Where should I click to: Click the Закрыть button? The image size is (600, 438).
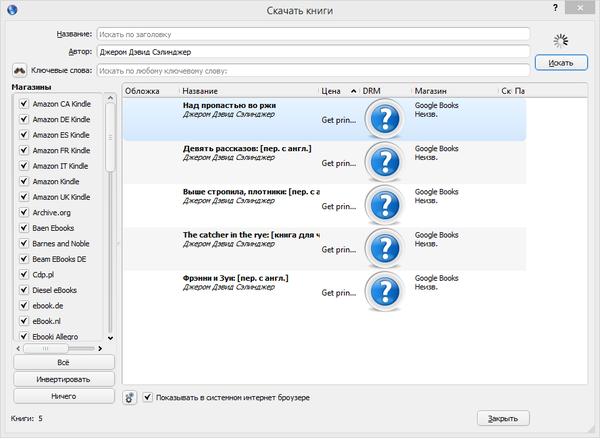tap(503, 418)
